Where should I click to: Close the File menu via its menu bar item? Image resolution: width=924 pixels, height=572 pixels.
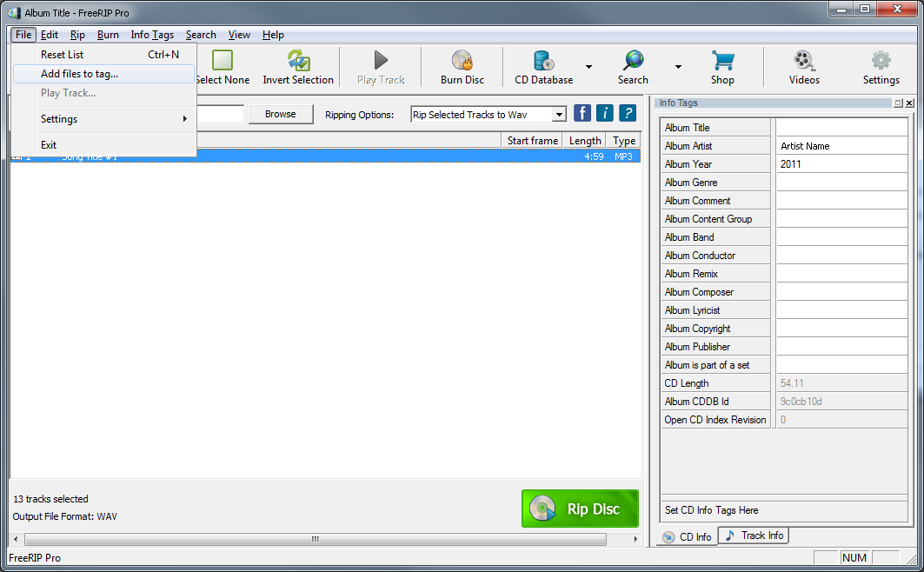[23, 35]
